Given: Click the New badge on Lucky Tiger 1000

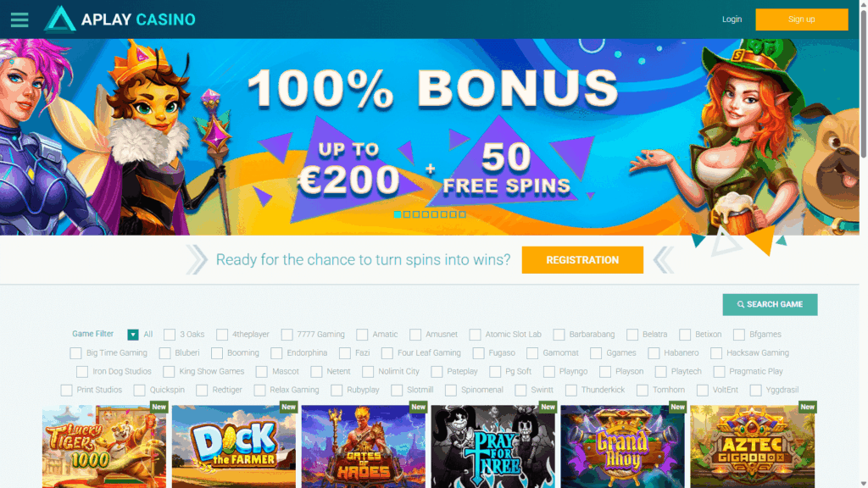Looking at the screenshot, I should [x=159, y=407].
